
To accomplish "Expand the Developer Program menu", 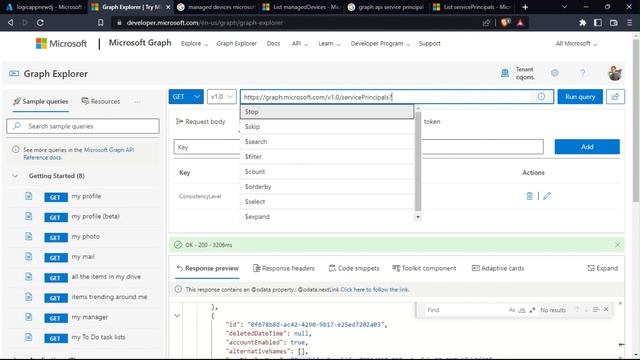I will [380, 44].
